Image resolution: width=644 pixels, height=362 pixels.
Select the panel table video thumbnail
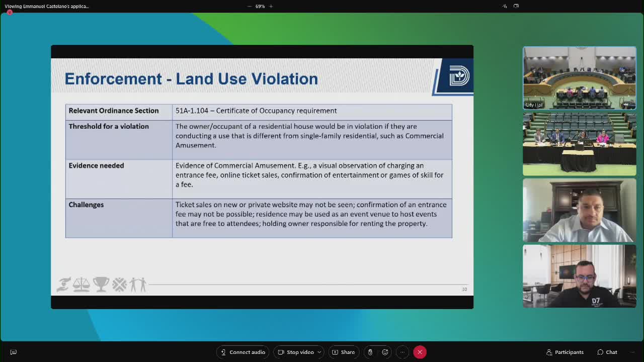coord(580,144)
